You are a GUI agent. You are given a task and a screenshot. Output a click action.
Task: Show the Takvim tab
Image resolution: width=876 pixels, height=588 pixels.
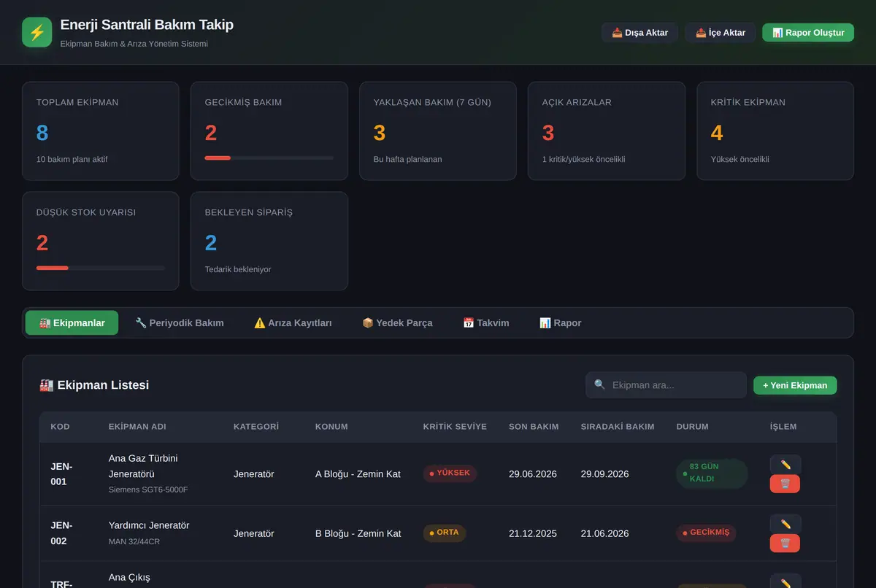point(486,323)
